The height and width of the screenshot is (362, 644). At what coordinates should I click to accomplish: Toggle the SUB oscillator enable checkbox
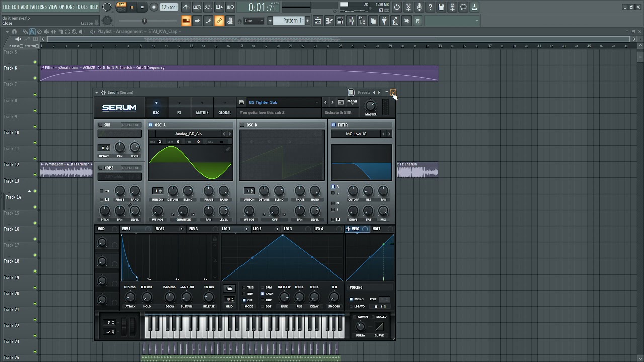click(100, 125)
